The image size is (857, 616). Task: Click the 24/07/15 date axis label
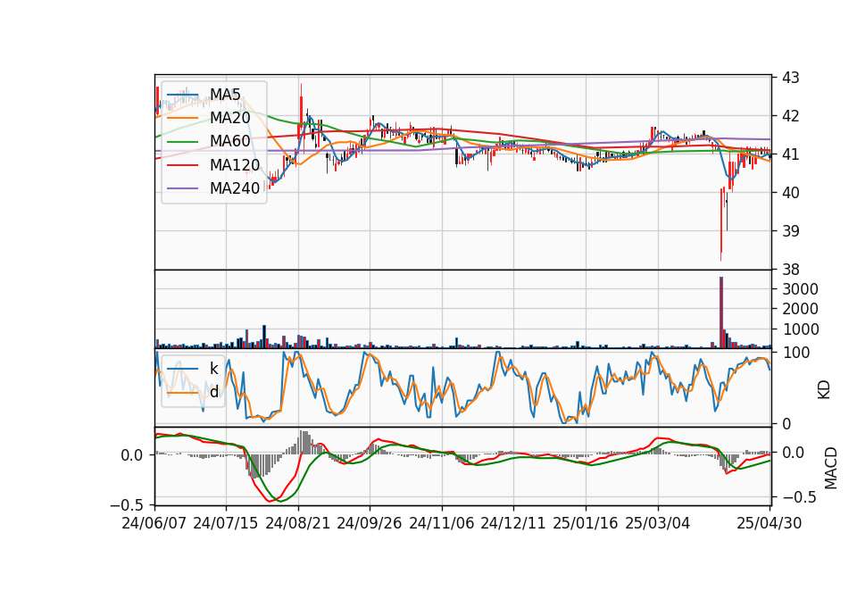(226, 523)
